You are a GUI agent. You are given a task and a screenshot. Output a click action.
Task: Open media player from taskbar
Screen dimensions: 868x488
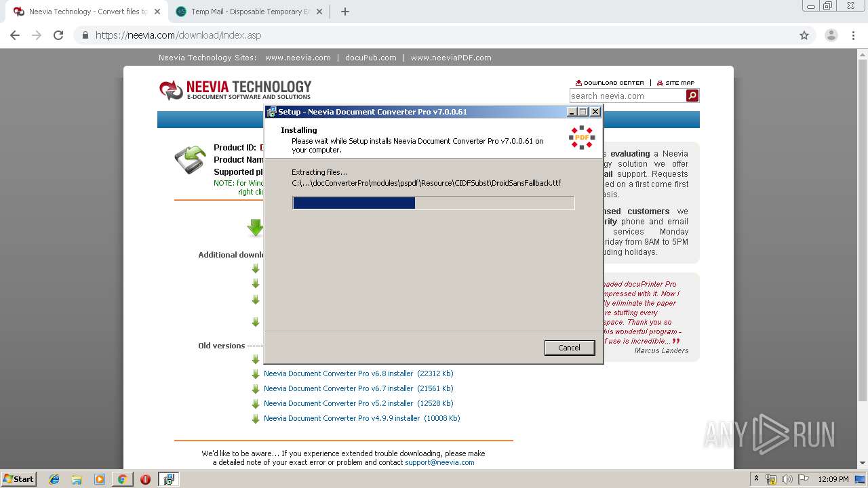click(x=100, y=479)
